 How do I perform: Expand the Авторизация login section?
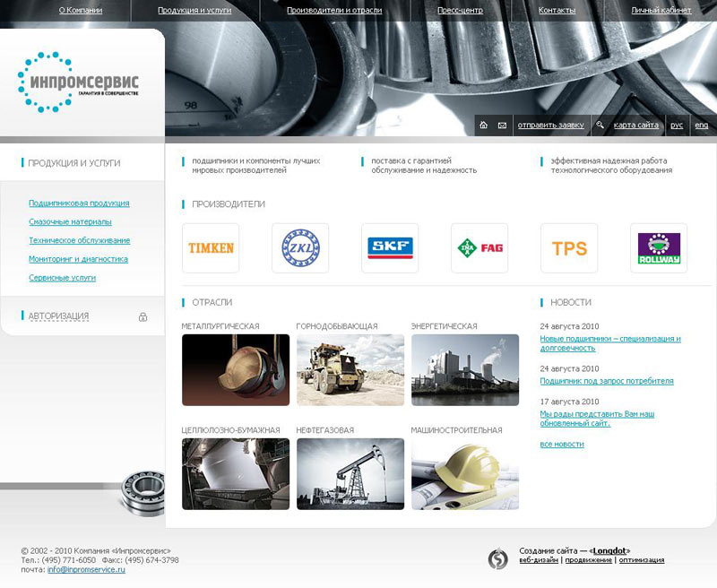tap(58, 316)
